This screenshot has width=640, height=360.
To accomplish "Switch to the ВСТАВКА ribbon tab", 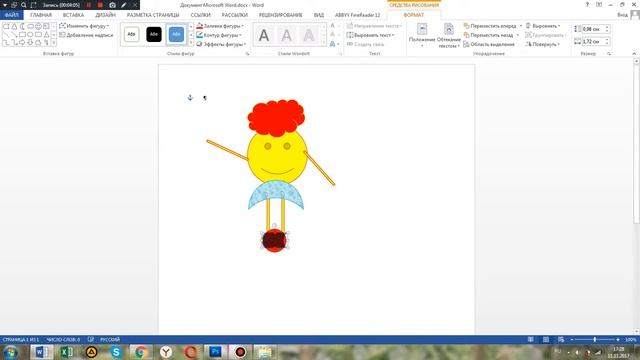I will 73,15.
